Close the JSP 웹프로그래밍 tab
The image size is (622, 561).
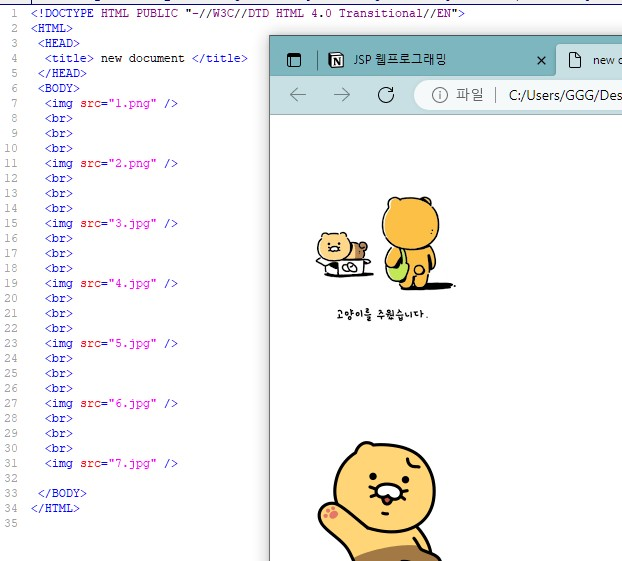(x=541, y=61)
